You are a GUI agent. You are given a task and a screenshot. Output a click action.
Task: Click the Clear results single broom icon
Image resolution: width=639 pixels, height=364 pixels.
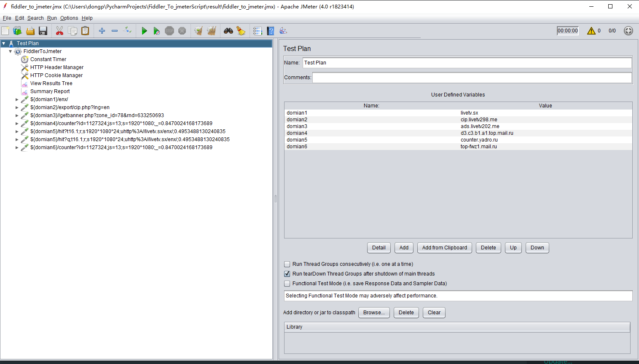[199, 31]
